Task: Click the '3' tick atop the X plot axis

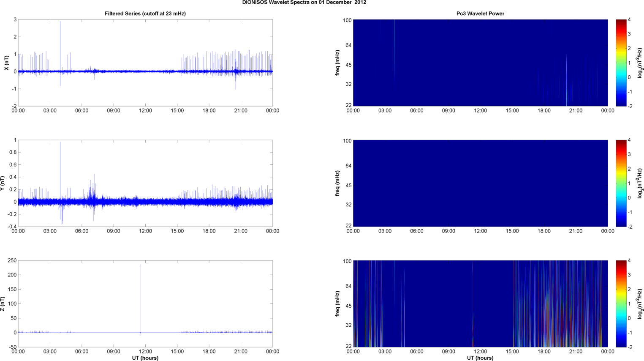Action: (x=15, y=20)
